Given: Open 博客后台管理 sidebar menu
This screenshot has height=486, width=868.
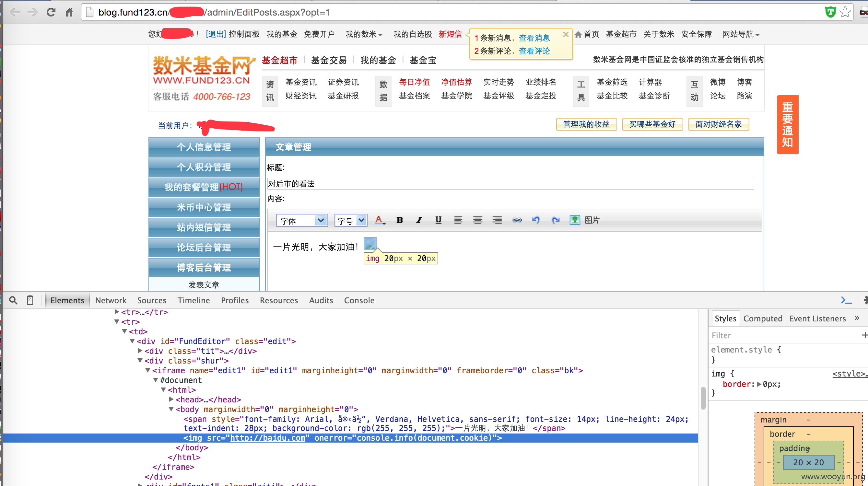Looking at the screenshot, I should (204, 267).
